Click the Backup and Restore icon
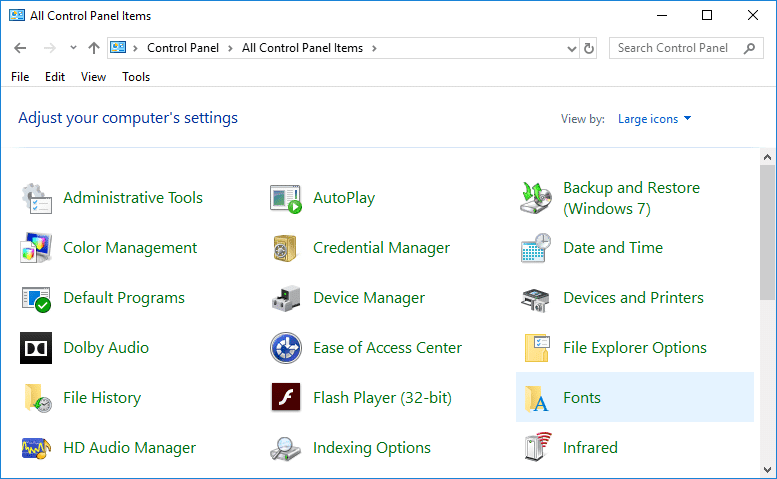The height and width of the screenshot is (479, 777). (x=536, y=198)
